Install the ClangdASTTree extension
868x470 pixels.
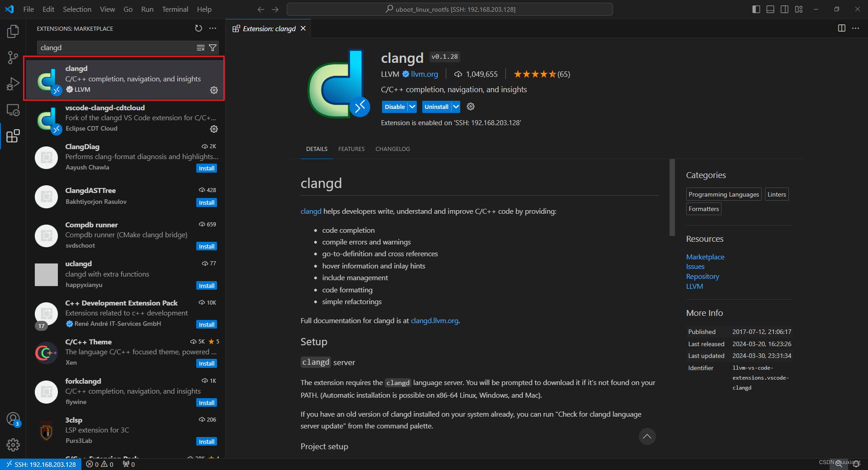[207, 202]
